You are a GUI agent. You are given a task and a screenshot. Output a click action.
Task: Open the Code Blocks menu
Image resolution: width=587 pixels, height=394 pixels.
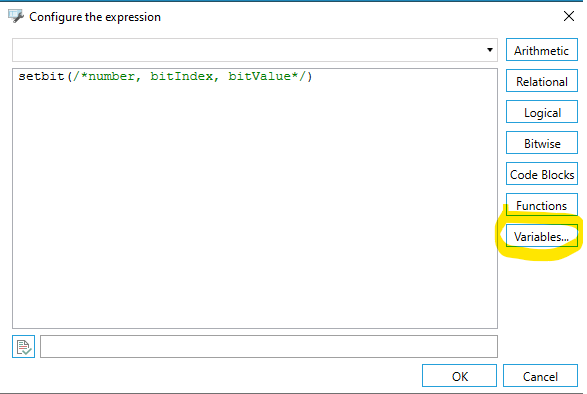pos(542,175)
